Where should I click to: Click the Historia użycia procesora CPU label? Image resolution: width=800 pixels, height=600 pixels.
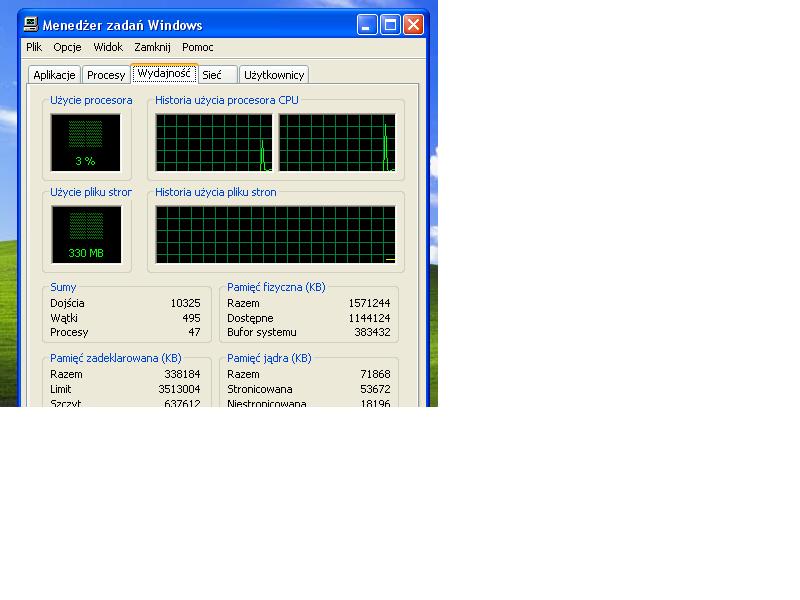[227, 100]
